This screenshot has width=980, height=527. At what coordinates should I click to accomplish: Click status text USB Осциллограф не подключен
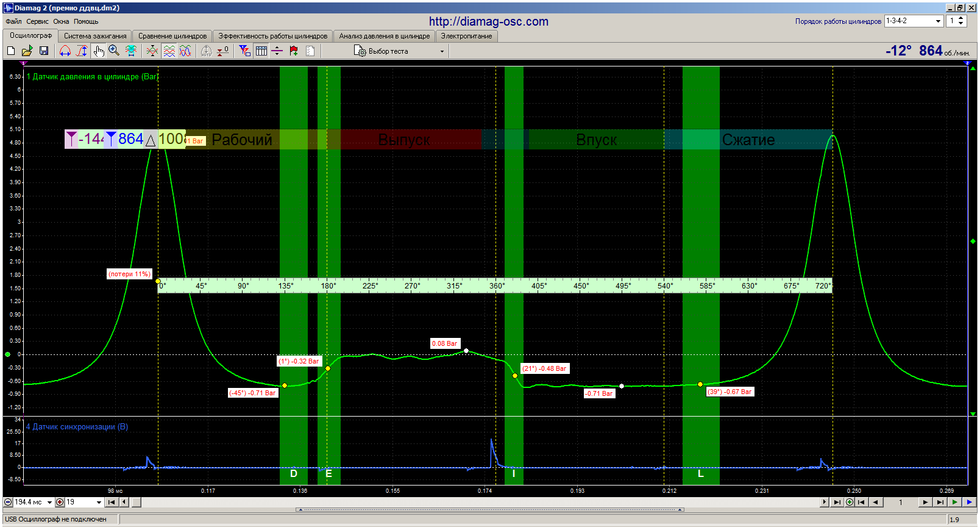(x=55, y=519)
